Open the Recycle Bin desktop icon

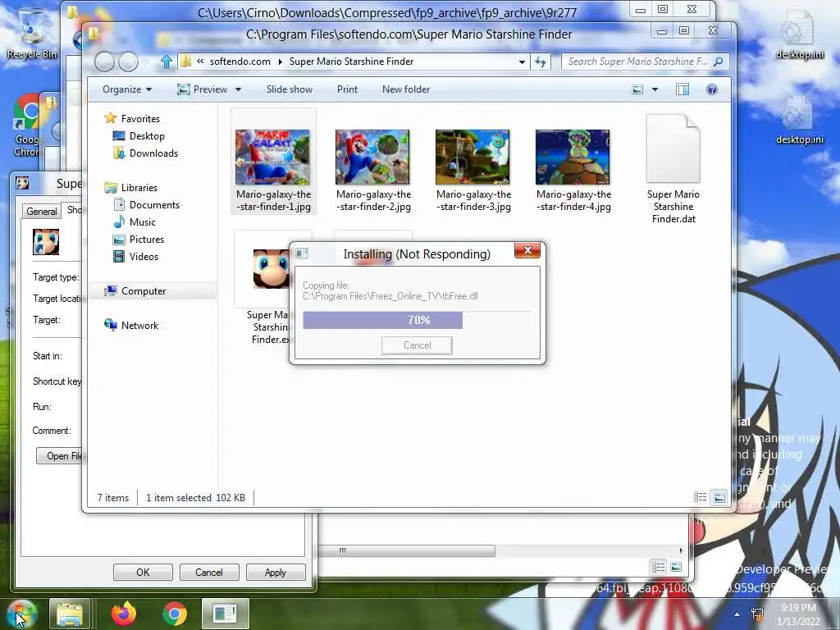(32, 33)
